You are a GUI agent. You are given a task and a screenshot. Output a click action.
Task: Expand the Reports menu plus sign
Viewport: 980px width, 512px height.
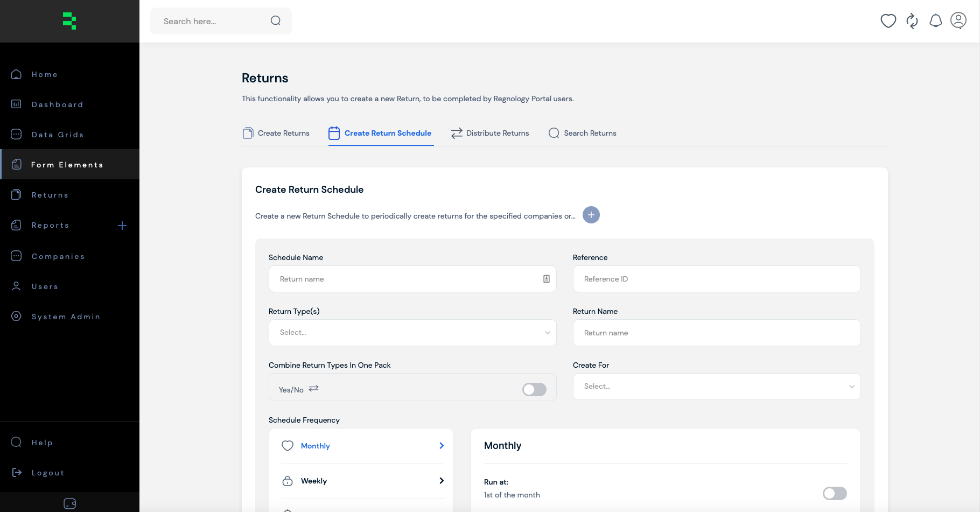pos(122,226)
